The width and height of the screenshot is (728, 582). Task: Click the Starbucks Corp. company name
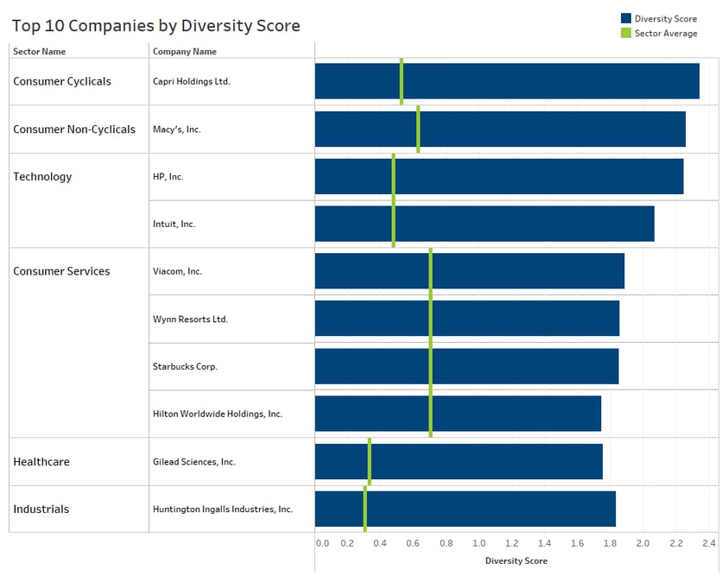pos(186,367)
